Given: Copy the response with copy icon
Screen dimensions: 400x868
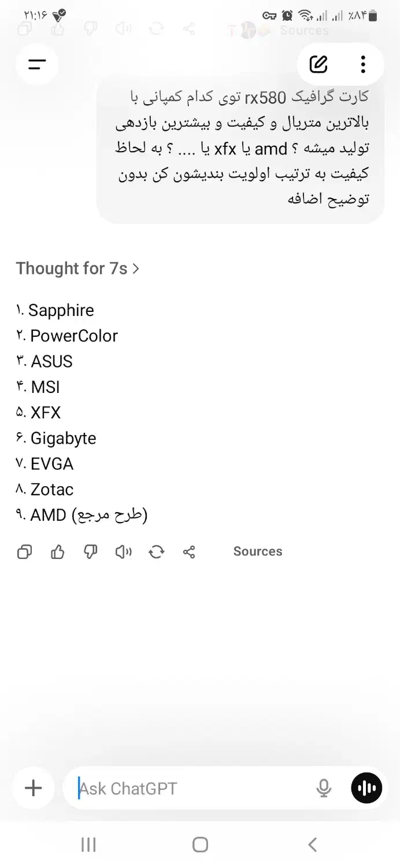Looking at the screenshot, I should tap(24, 552).
